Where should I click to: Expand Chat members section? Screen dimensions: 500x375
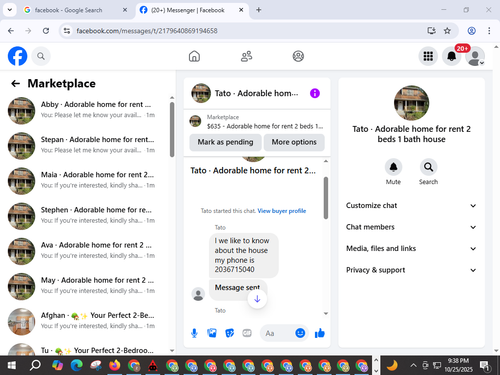point(411,227)
